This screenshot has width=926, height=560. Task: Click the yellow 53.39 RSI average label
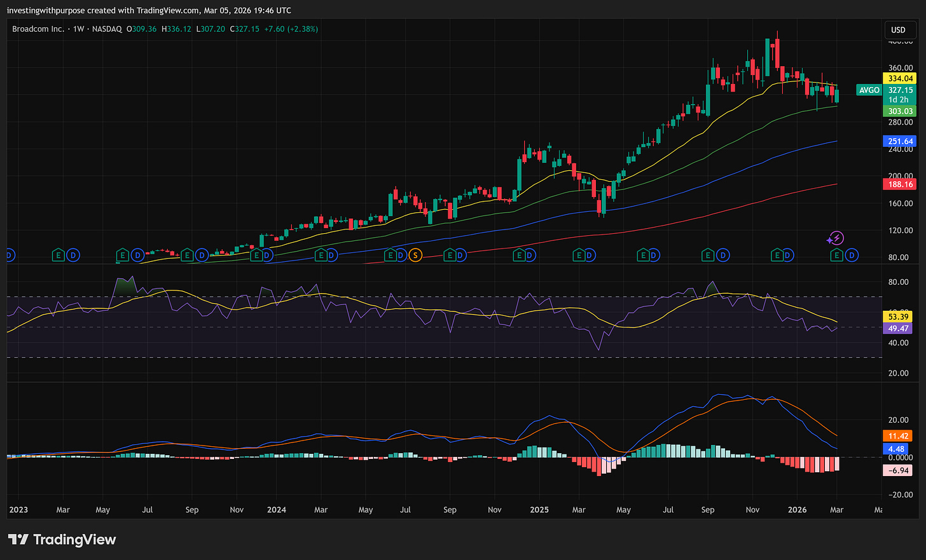pos(898,317)
